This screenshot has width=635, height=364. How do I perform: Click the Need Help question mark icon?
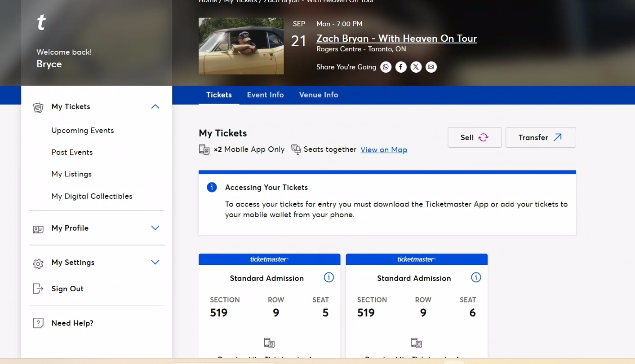click(x=38, y=323)
